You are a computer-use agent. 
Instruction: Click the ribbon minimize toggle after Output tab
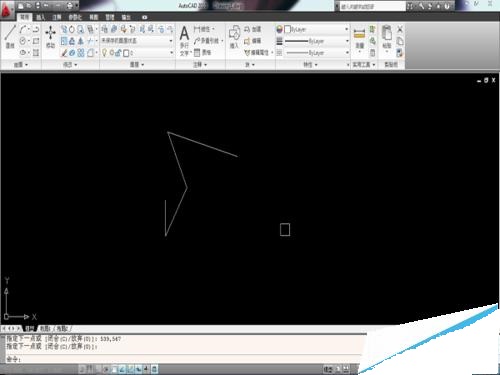pos(144,17)
